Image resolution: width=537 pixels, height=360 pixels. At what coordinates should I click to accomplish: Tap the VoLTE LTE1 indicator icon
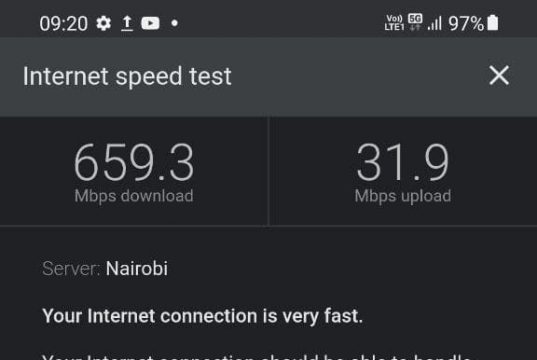tap(394, 23)
